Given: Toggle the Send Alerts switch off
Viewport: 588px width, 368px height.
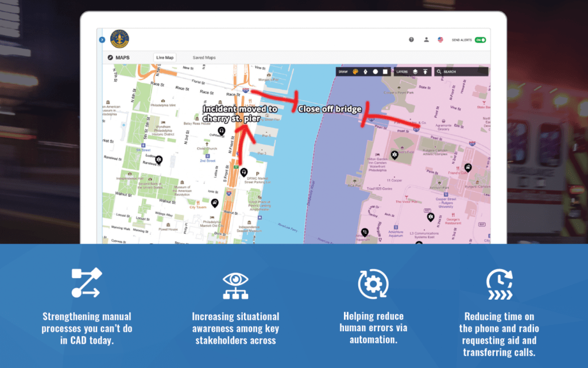Looking at the screenshot, I should coord(480,40).
